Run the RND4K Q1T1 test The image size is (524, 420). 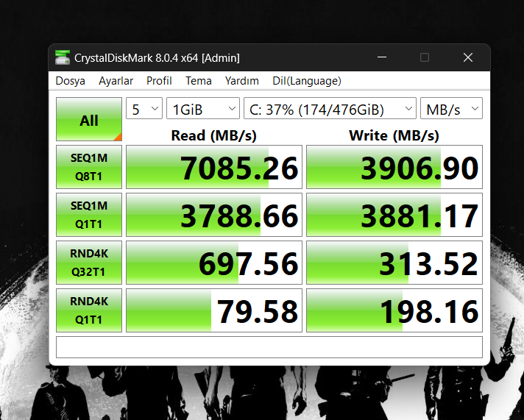[x=89, y=310]
